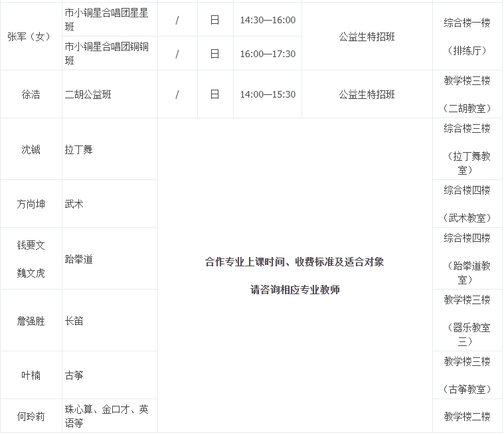
Task: Click the 14:30—16:00 time slot
Action: coord(268,20)
